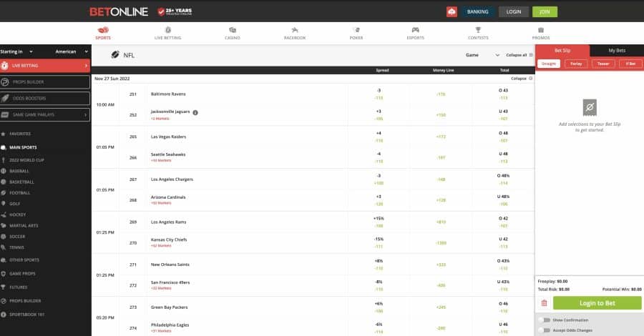Open the Esports gamepad icon
Viewport: 644px width, 336px height.
click(x=415, y=30)
